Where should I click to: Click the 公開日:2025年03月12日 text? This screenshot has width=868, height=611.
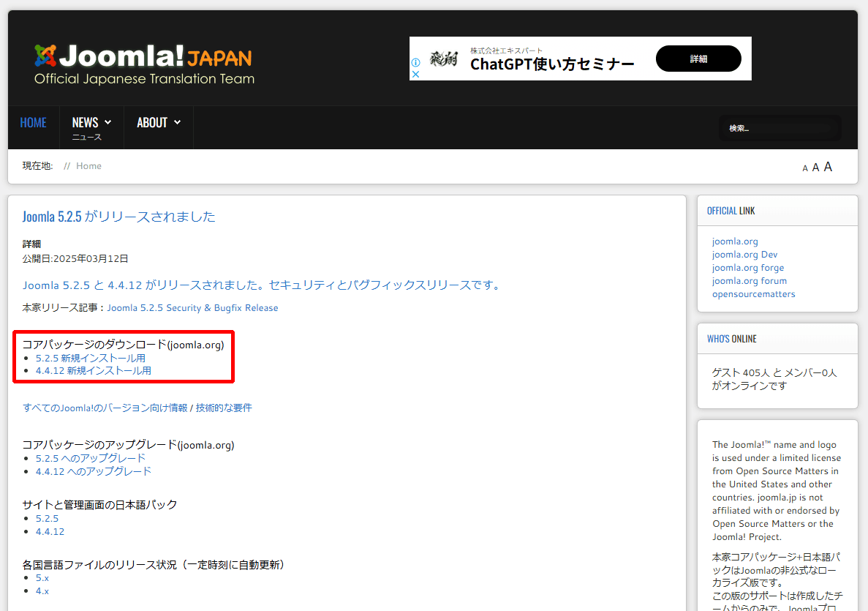click(x=75, y=259)
